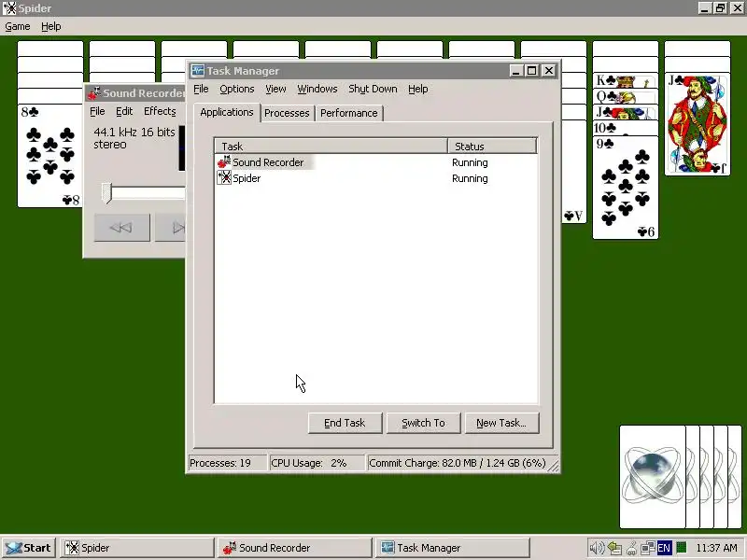Switch to the Processes tab

click(287, 113)
